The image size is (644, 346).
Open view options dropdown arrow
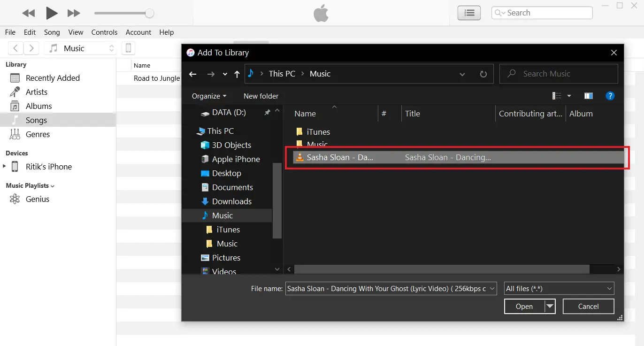coord(569,96)
